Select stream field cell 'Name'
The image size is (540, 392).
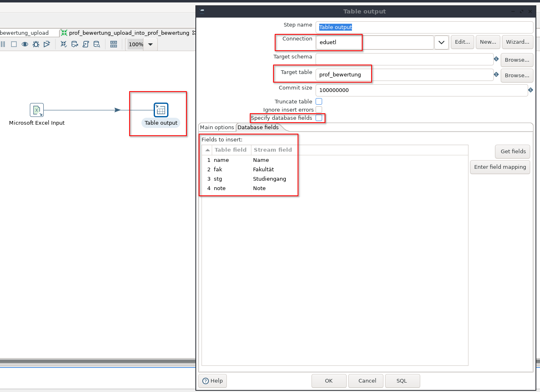[274, 160]
